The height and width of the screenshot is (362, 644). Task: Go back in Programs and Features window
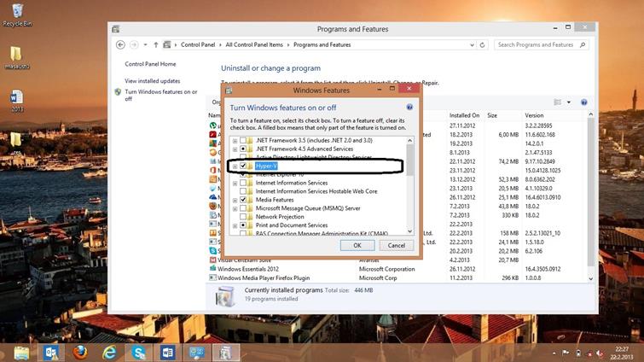coord(120,44)
